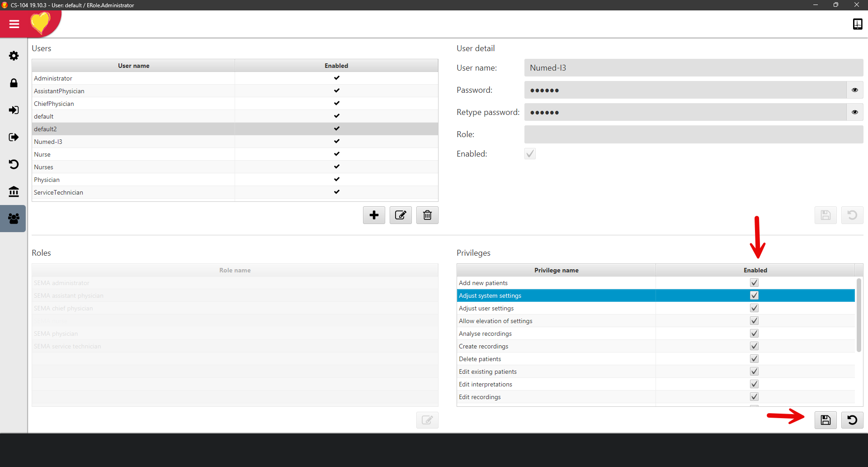Uncheck the Delete patients privilege
This screenshot has width=868, height=467.
click(x=754, y=359)
